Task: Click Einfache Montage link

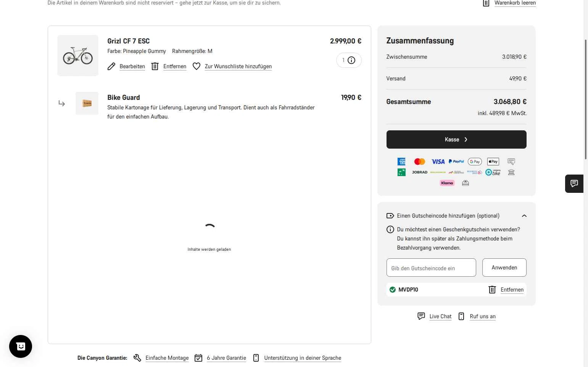Action: pos(167,358)
